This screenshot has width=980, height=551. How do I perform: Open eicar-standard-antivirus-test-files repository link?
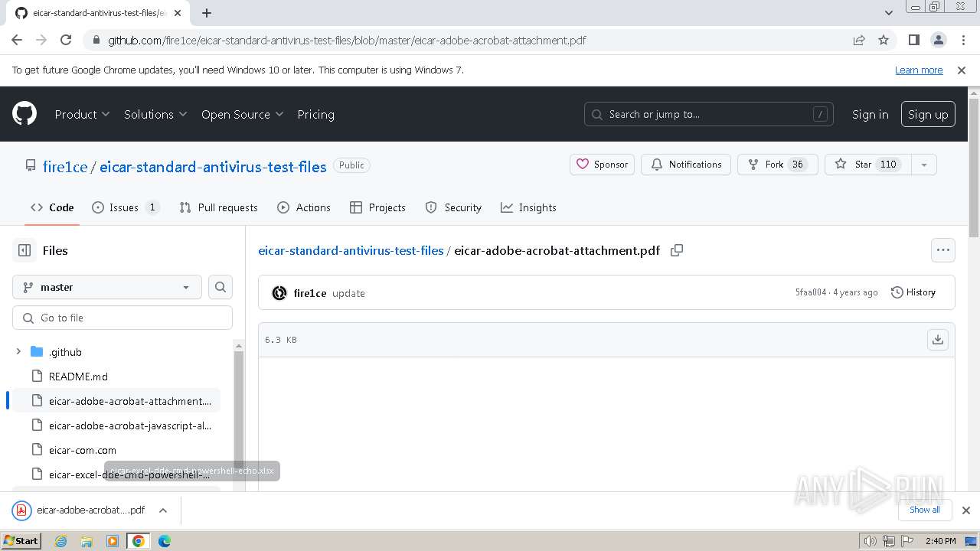click(x=213, y=167)
